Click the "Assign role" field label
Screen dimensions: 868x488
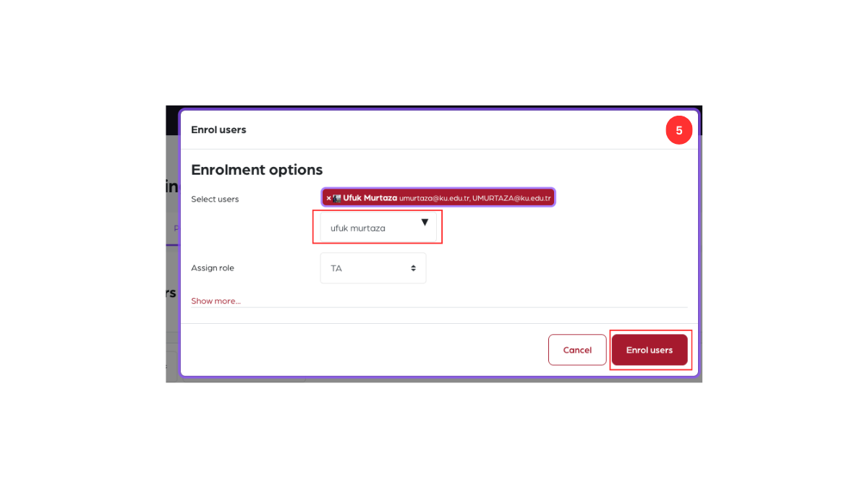[213, 268]
